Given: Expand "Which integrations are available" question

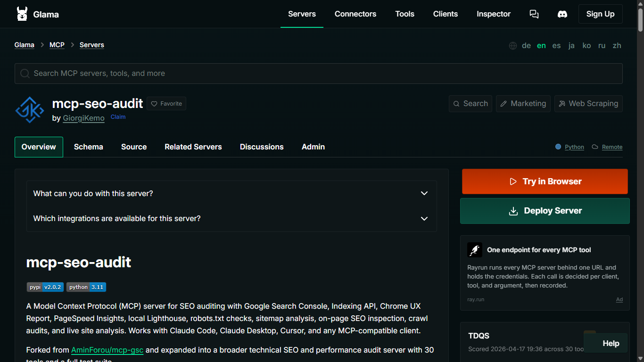Looking at the screenshot, I should tap(231, 219).
